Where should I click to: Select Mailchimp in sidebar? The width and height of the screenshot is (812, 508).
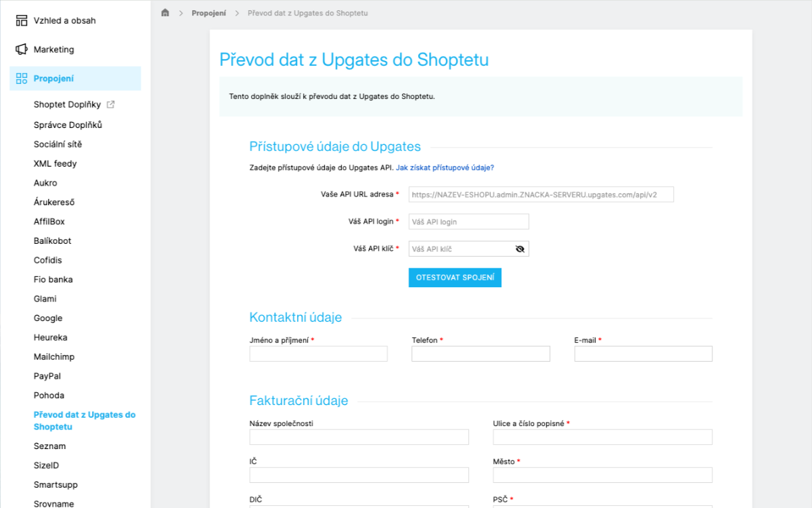pyautogui.click(x=54, y=356)
